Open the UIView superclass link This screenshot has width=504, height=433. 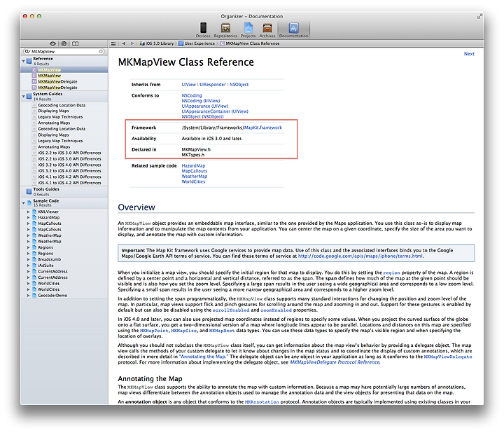point(188,85)
